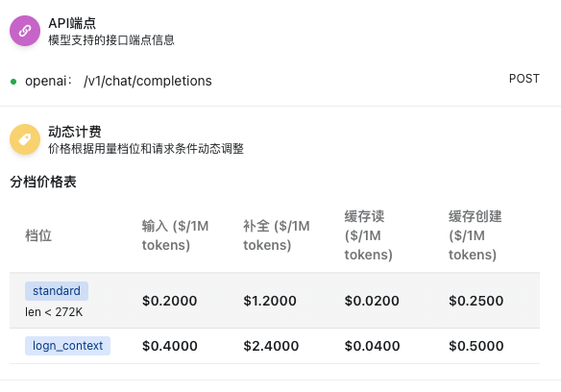
Task: Select the $0.2000 standard input price
Action: tap(170, 301)
